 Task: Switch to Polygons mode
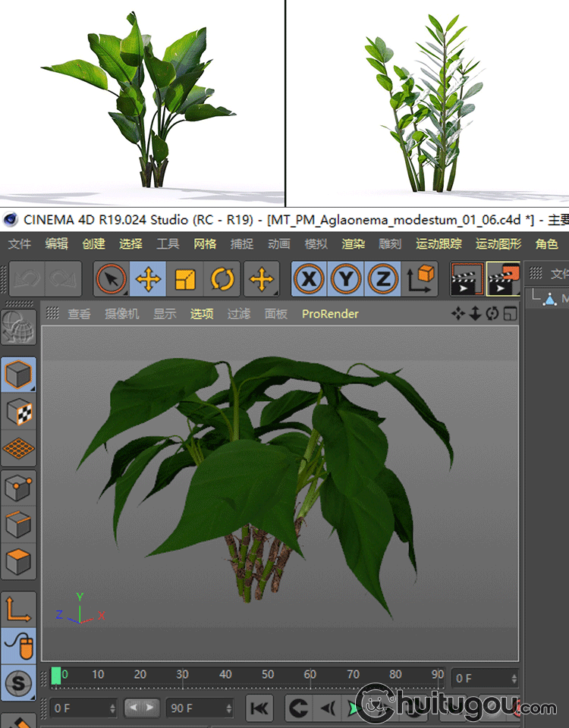click(x=19, y=562)
